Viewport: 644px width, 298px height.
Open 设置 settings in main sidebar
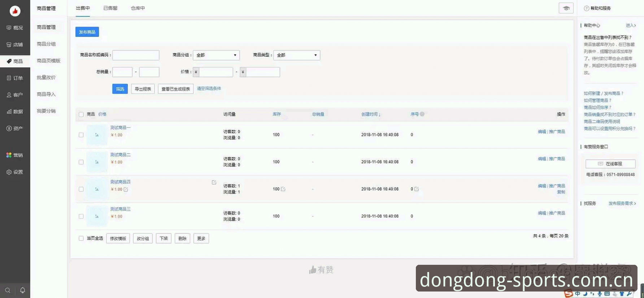coord(15,172)
